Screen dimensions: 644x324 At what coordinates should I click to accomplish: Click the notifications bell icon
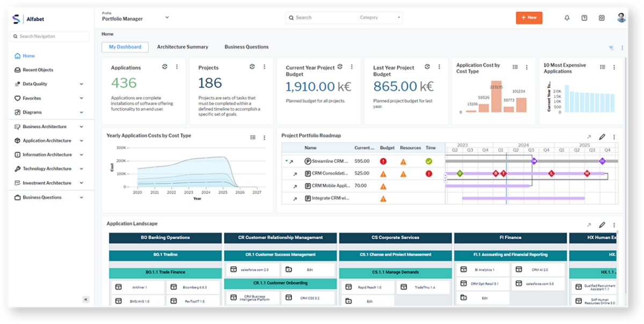tap(567, 18)
